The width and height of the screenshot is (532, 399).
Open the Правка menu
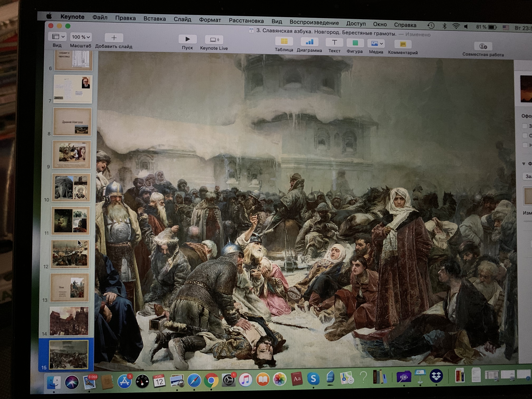(125, 18)
